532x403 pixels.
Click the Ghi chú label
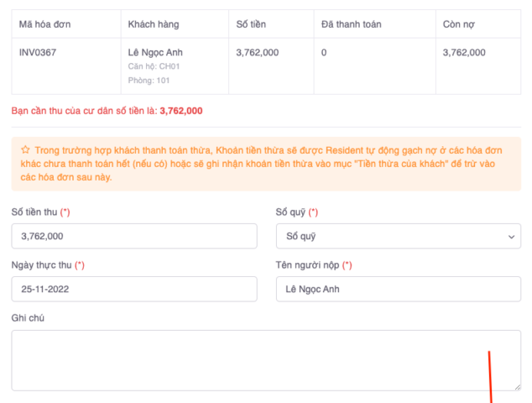(27, 318)
